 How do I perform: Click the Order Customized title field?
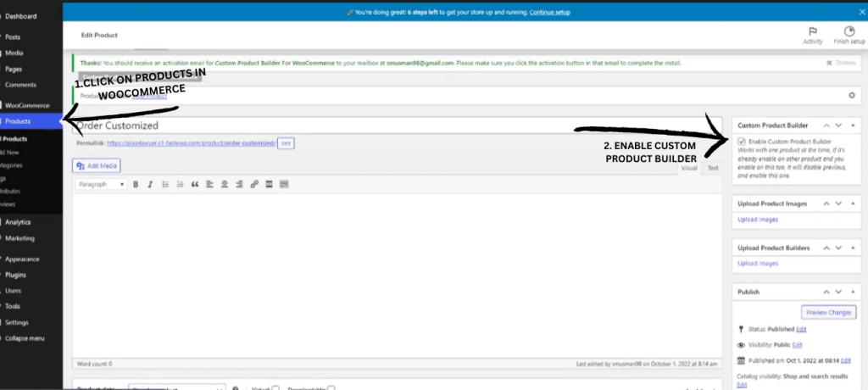point(397,125)
